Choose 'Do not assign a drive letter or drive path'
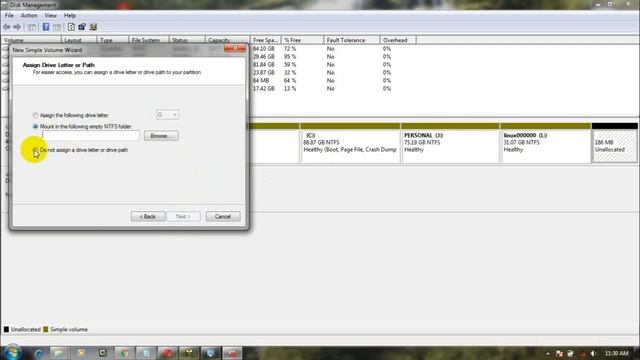Screen dimensions: 640x360 pyautogui.click(x=36, y=150)
